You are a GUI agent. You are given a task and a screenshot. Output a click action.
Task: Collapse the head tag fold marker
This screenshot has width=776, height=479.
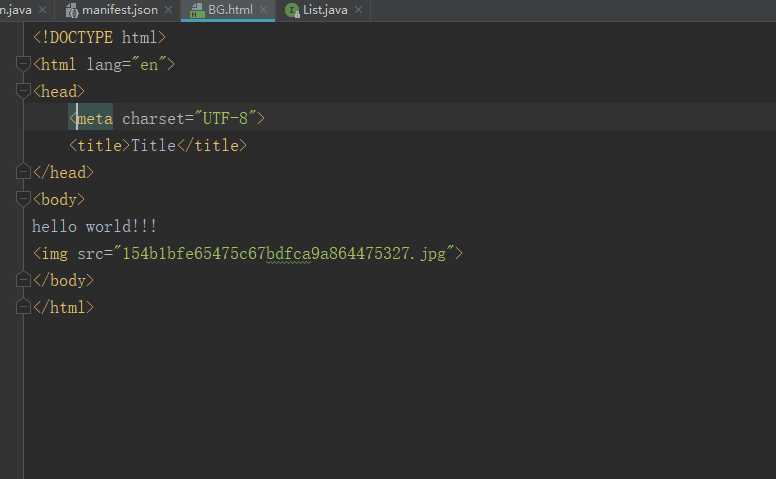pos(23,91)
